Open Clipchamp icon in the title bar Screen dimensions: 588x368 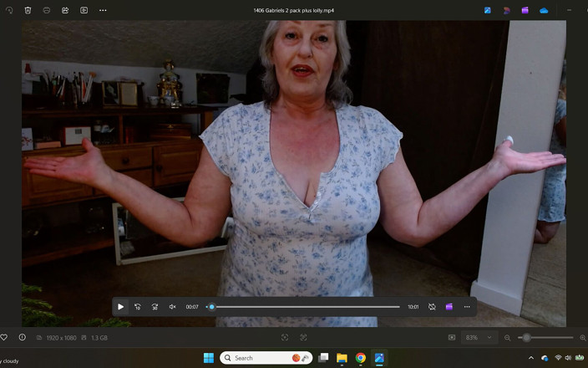point(525,10)
